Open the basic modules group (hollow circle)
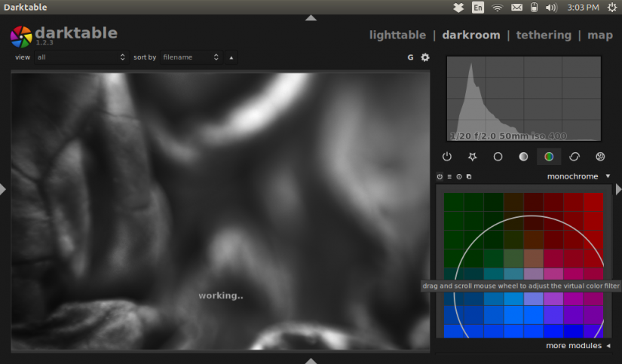The image size is (622, 364). click(498, 157)
